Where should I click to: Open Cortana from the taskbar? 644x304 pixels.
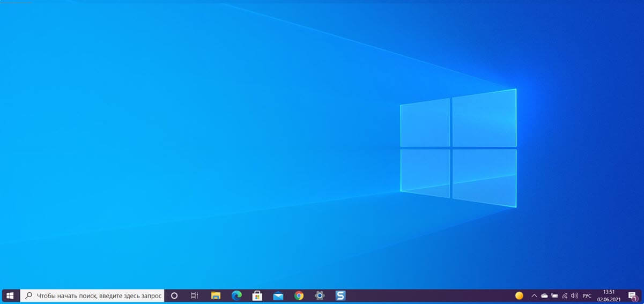174,295
